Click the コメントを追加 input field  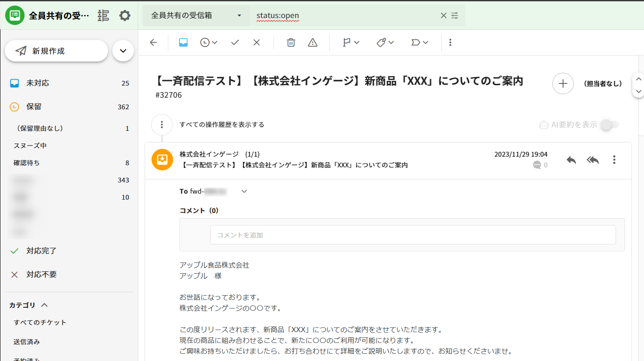click(412, 235)
